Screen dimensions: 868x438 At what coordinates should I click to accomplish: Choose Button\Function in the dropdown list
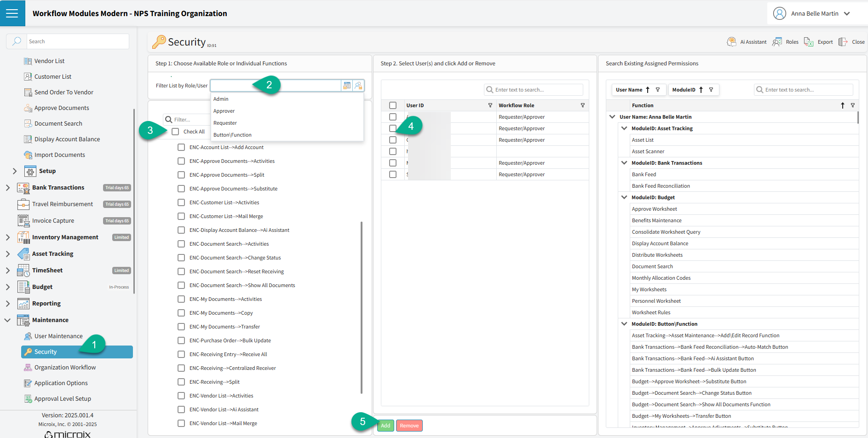coord(232,135)
